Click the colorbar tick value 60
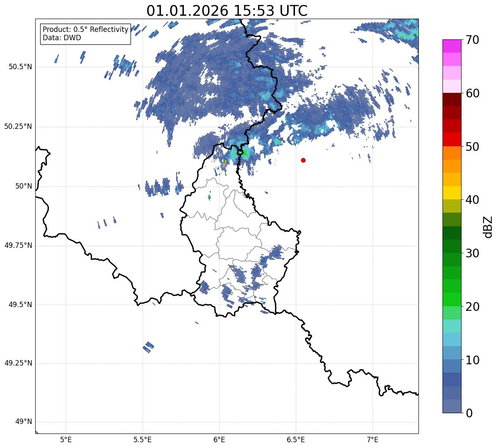This screenshot has height=448, width=498. 472,93
